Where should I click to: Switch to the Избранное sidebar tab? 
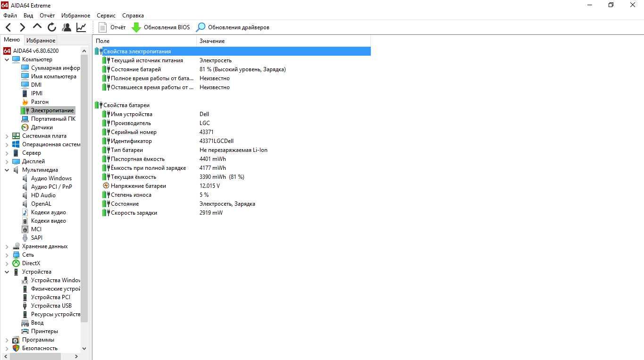tap(41, 41)
